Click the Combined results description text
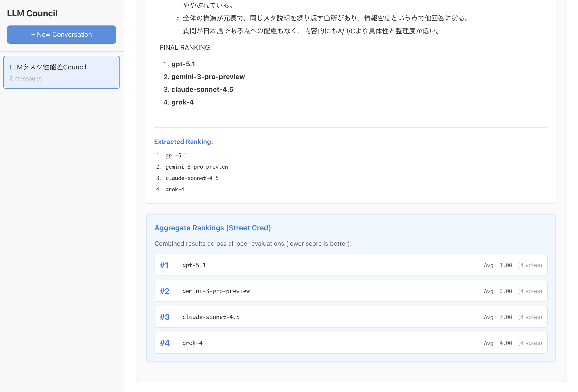The image size is (578, 392). [253, 244]
